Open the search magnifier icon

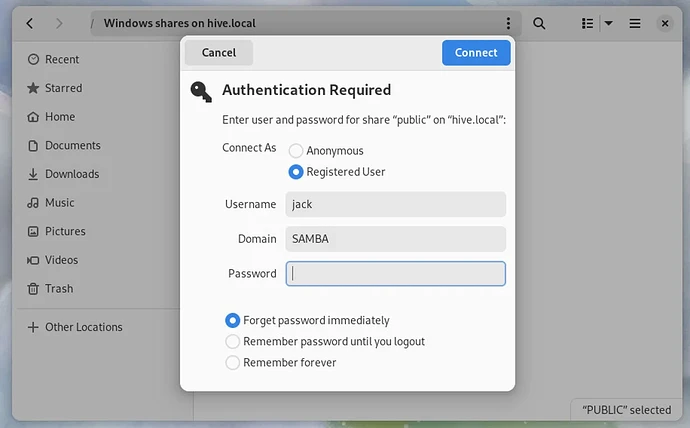(x=539, y=23)
